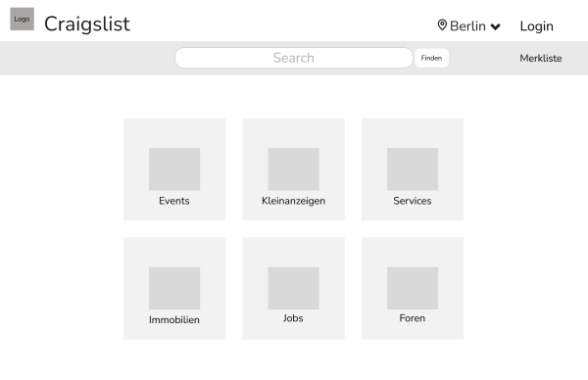Select the Berlin city label
Viewport: 588px width, 380px height.
[467, 25]
